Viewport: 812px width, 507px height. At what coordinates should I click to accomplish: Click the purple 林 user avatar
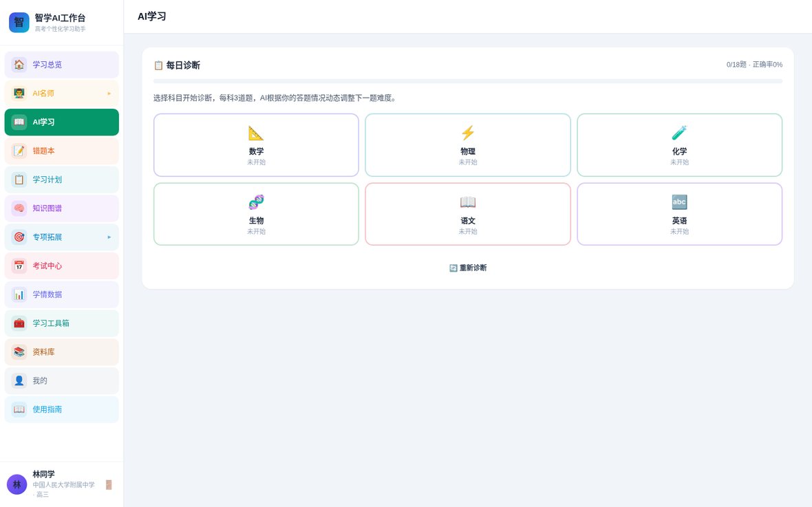tap(17, 485)
